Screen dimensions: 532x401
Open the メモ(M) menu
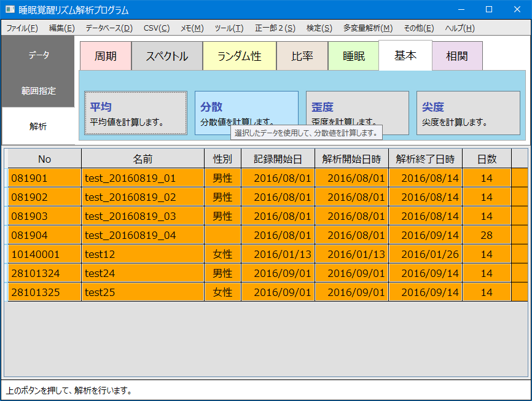192,28
